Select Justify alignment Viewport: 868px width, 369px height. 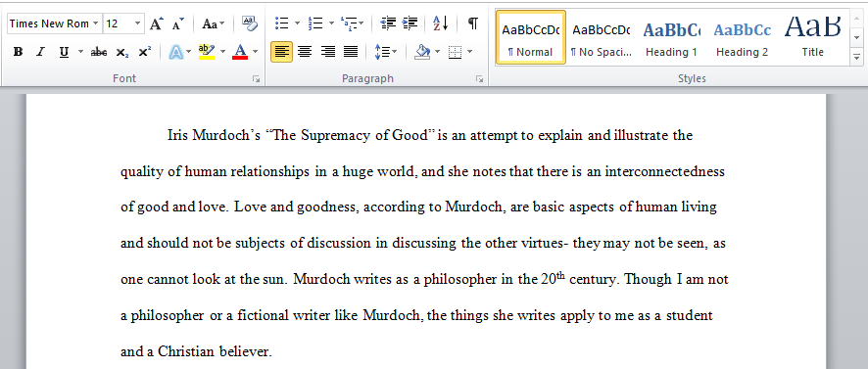coord(351,52)
